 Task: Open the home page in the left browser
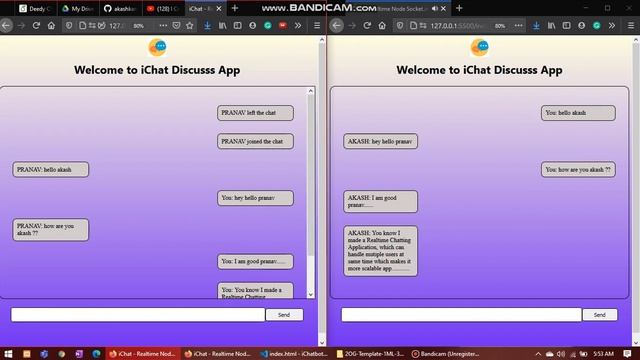(x=51, y=26)
